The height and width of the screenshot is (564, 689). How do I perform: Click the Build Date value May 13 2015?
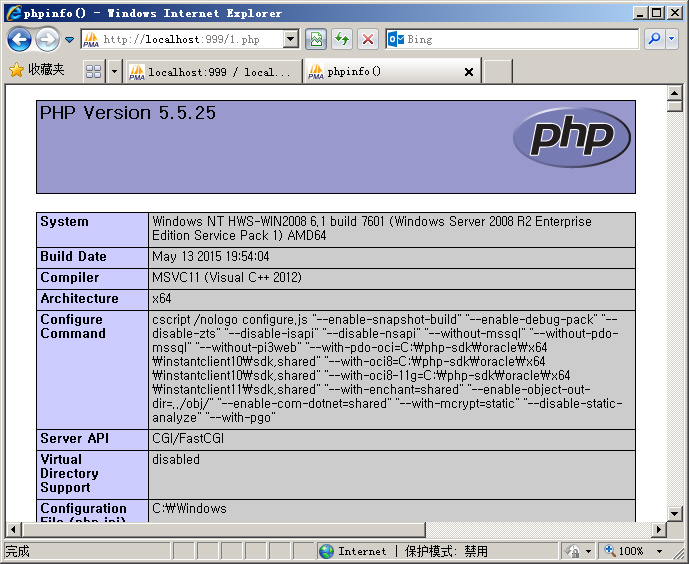210,257
